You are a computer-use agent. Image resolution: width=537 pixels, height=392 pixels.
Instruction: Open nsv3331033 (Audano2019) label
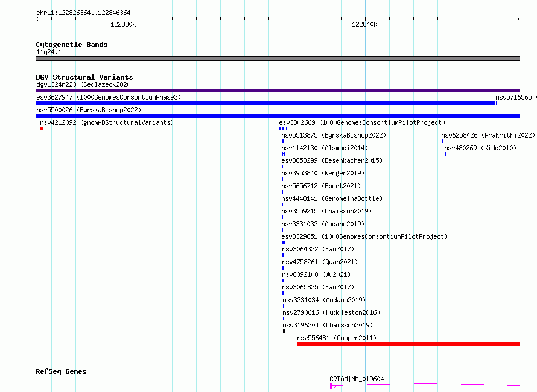click(323, 224)
